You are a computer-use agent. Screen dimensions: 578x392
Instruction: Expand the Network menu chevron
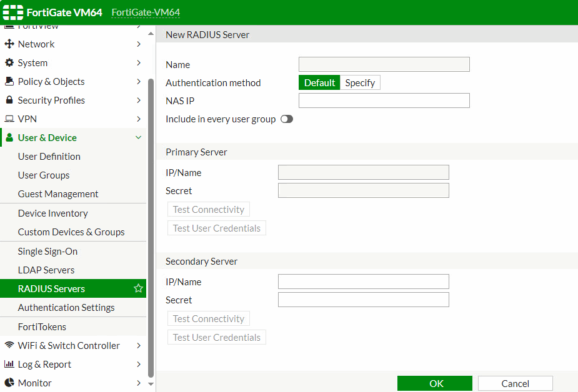(139, 44)
